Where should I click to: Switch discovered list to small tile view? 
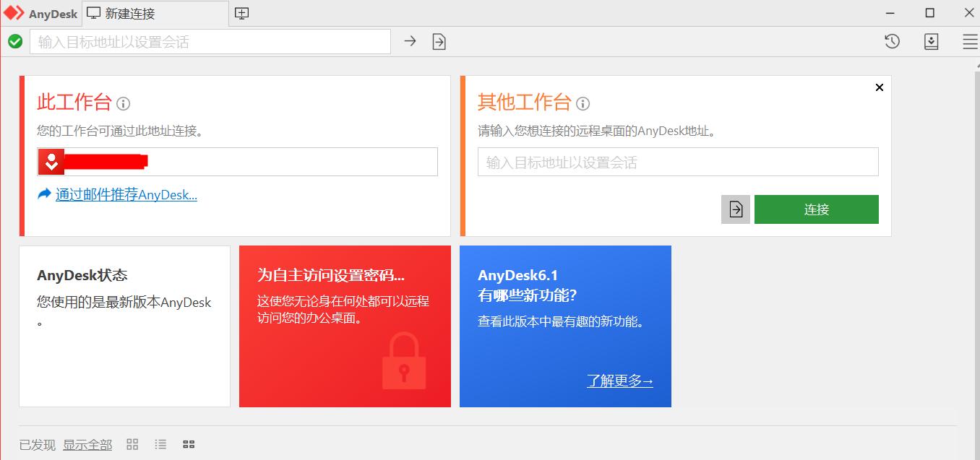point(189,444)
